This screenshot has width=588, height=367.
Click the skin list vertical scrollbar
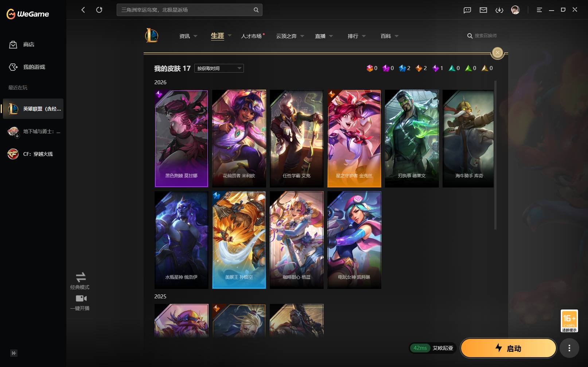click(495, 155)
